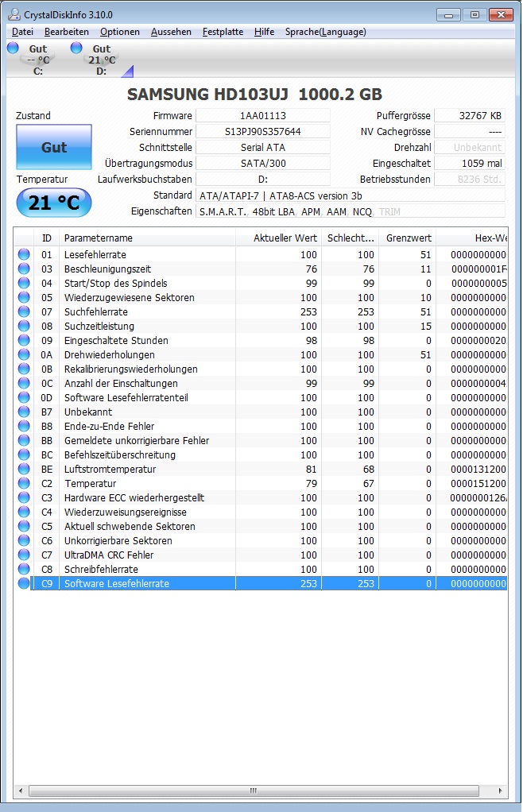Open the Hilfe menu
Screen dimensions: 523x812
[x=264, y=32]
